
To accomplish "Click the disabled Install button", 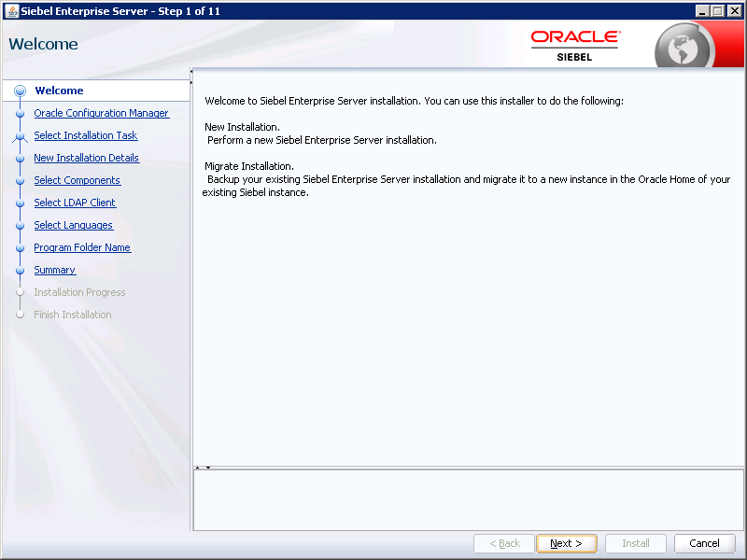I will tap(636, 543).
